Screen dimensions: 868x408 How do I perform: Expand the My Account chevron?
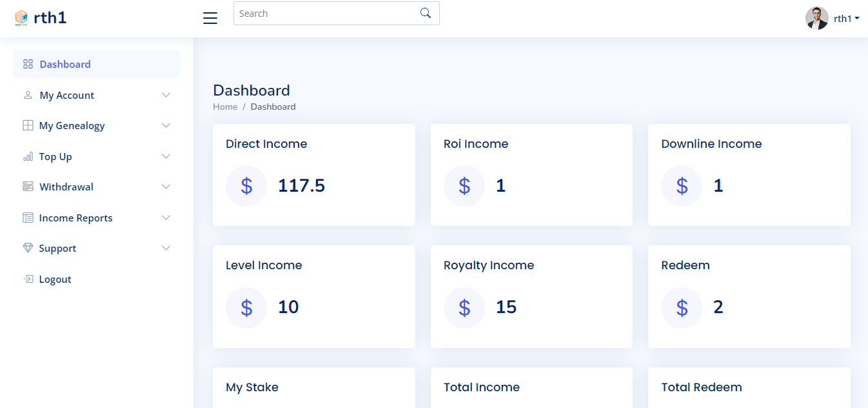166,95
